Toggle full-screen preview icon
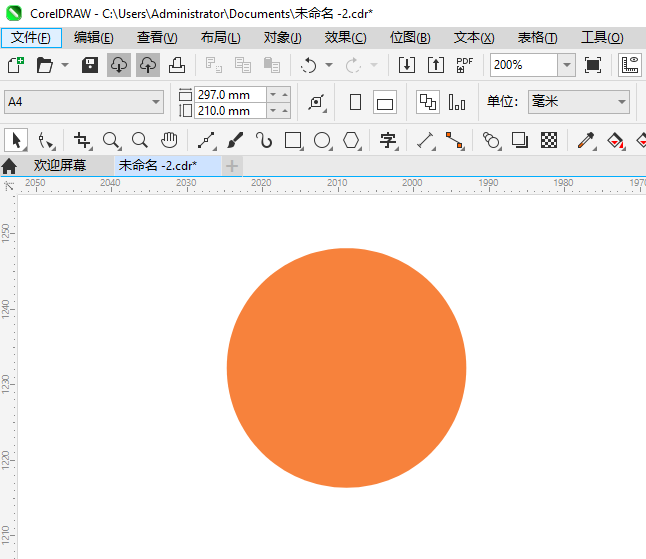646x559 pixels. [x=593, y=65]
